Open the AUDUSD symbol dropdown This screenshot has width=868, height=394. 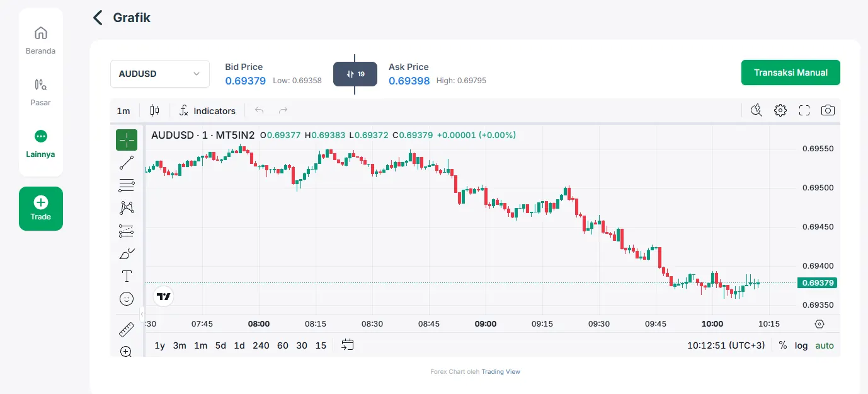click(x=160, y=74)
